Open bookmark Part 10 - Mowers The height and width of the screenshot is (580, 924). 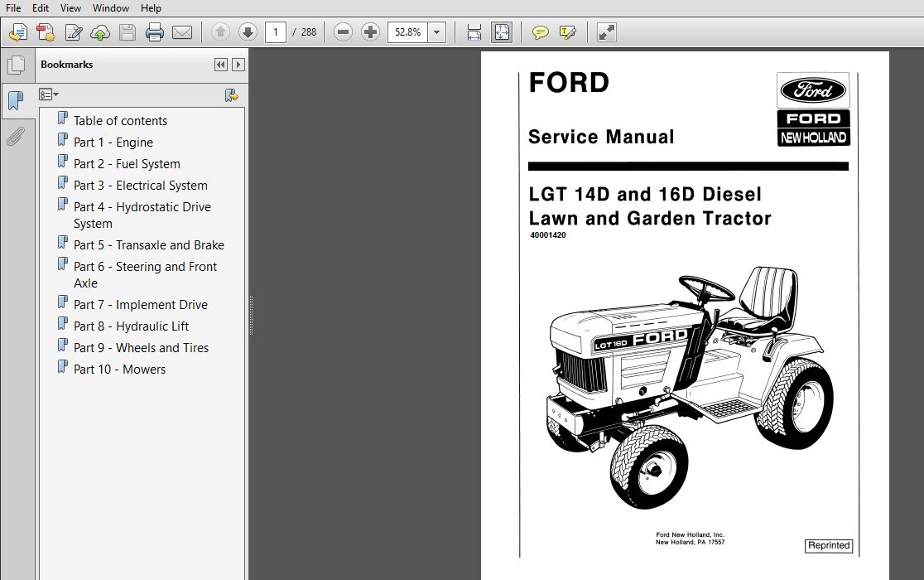[119, 369]
